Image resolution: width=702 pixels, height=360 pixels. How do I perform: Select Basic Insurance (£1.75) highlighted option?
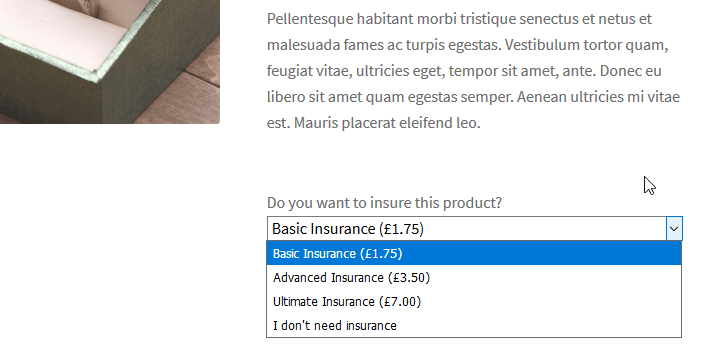(x=474, y=253)
